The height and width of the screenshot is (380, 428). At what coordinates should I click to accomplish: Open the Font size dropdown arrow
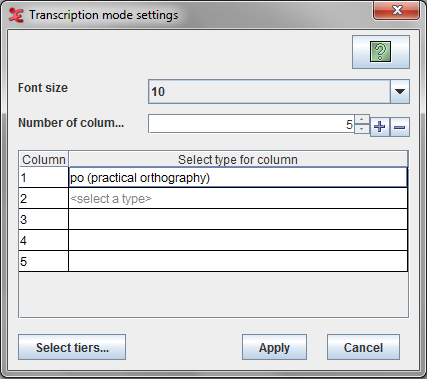coord(400,91)
